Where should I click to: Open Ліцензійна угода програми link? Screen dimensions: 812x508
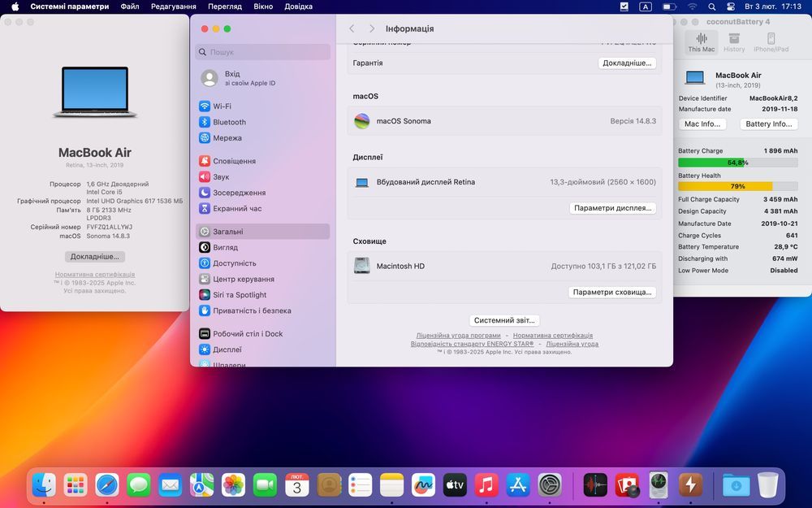pyautogui.click(x=458, y=336)
